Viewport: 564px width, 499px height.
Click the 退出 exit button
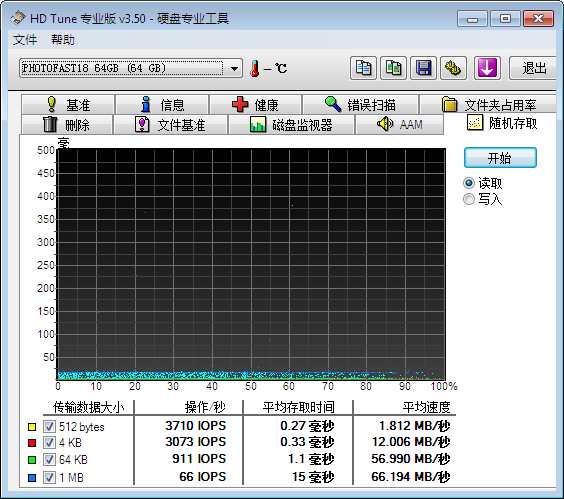click(x=534, y=68)
